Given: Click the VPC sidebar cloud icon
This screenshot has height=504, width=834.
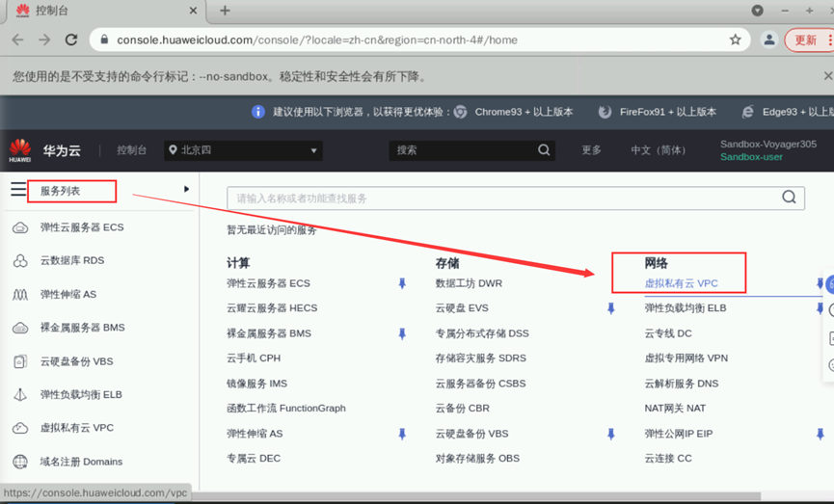Looking at the screenshot, I should point(20,428).
